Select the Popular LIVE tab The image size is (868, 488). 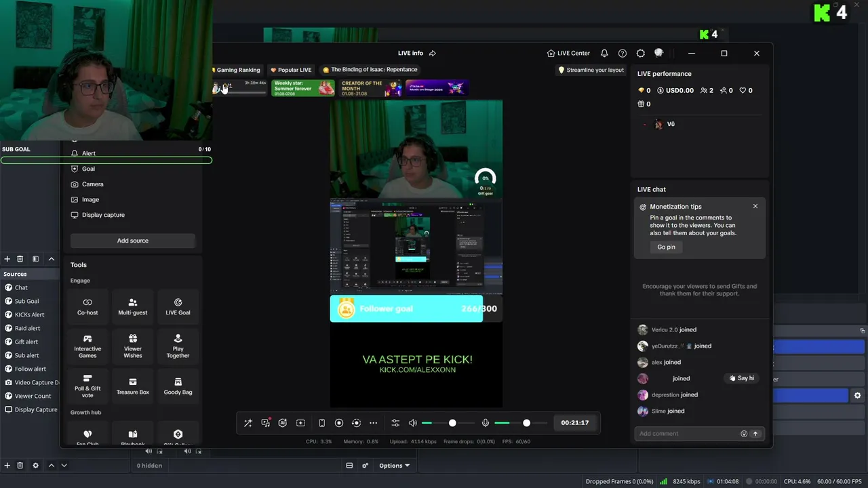[291, 70]
